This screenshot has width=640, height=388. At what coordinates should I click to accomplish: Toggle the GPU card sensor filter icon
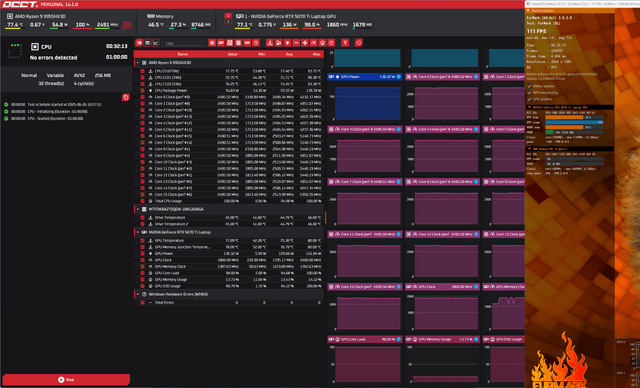pos(221,42)
